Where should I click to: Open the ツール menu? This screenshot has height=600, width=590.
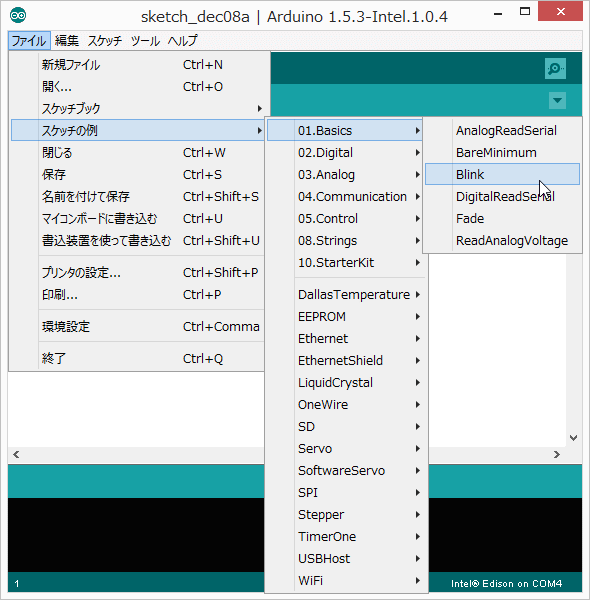coord(145,41)
